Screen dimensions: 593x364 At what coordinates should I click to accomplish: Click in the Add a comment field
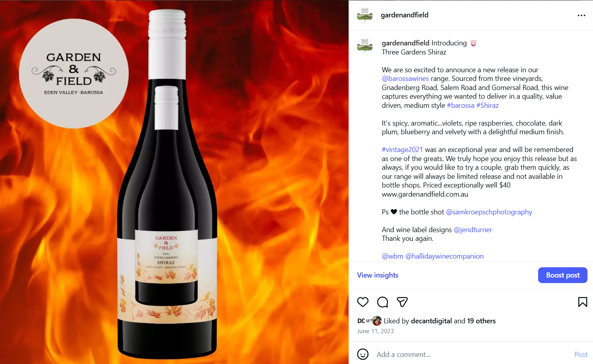click(472, 354)
